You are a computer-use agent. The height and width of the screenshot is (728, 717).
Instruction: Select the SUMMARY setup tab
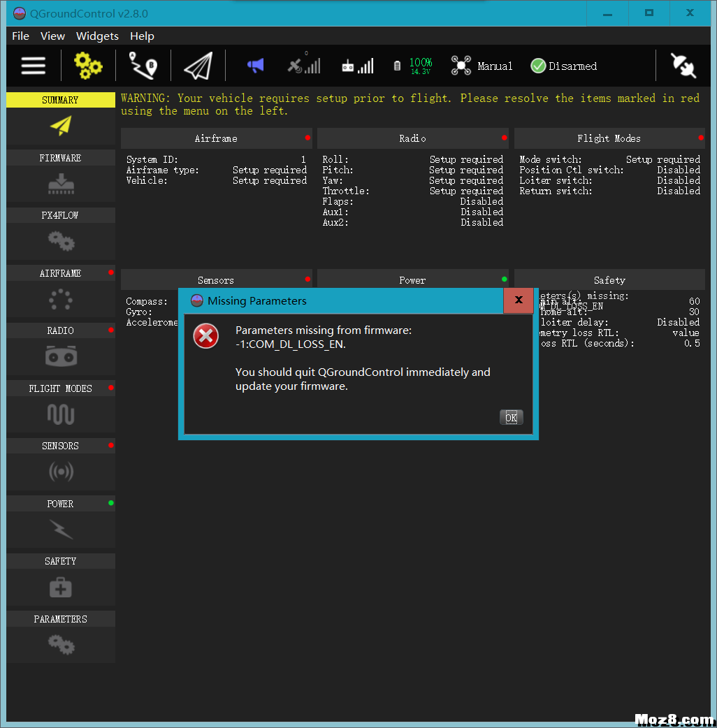60,100
